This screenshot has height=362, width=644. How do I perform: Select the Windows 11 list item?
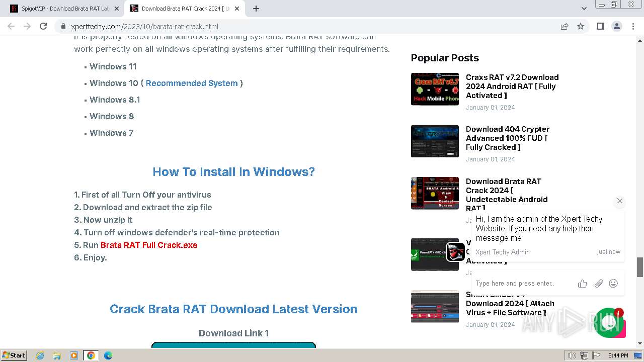[113, 66]
